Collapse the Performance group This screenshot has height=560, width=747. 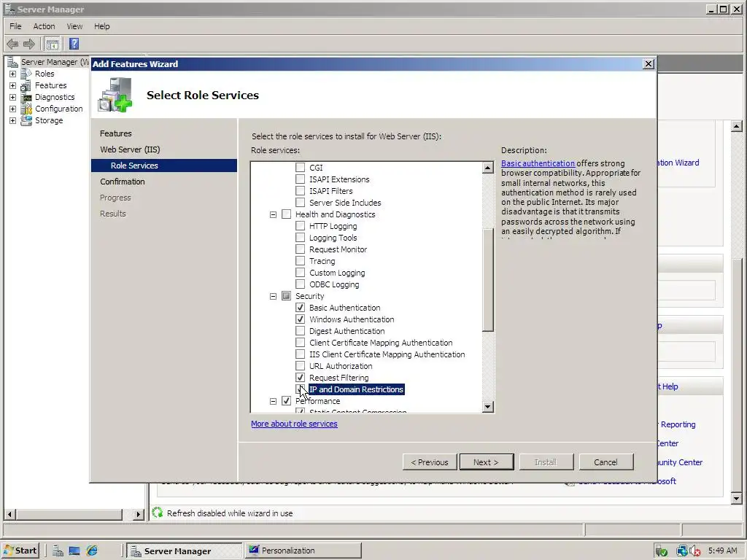[273, 402]
